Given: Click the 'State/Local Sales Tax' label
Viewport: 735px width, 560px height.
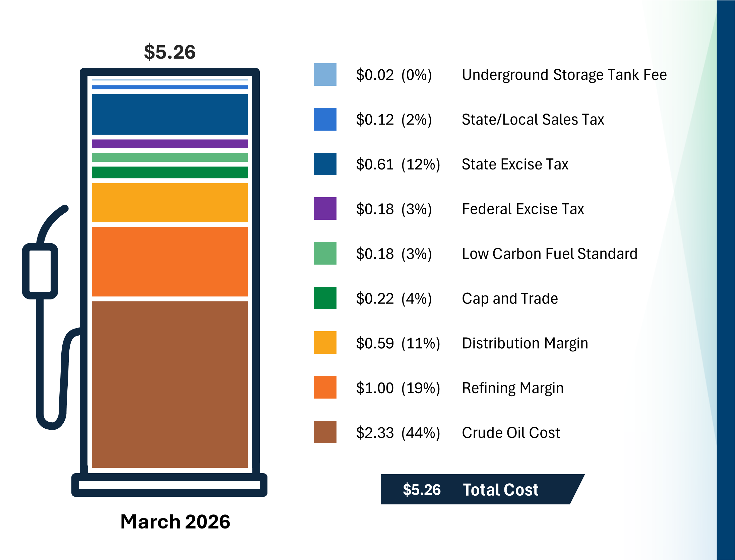Looking at the screenshot, I should (x=533, y=120).
